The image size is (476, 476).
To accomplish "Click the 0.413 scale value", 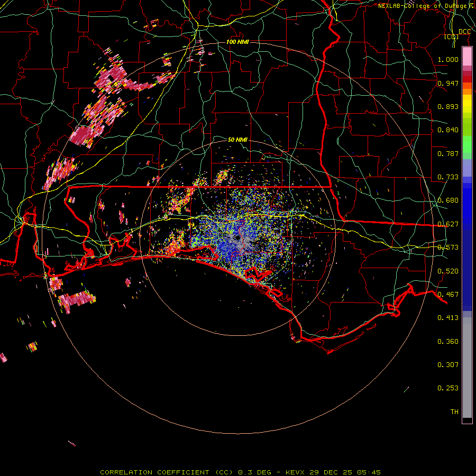I will [x=448, y=318].
